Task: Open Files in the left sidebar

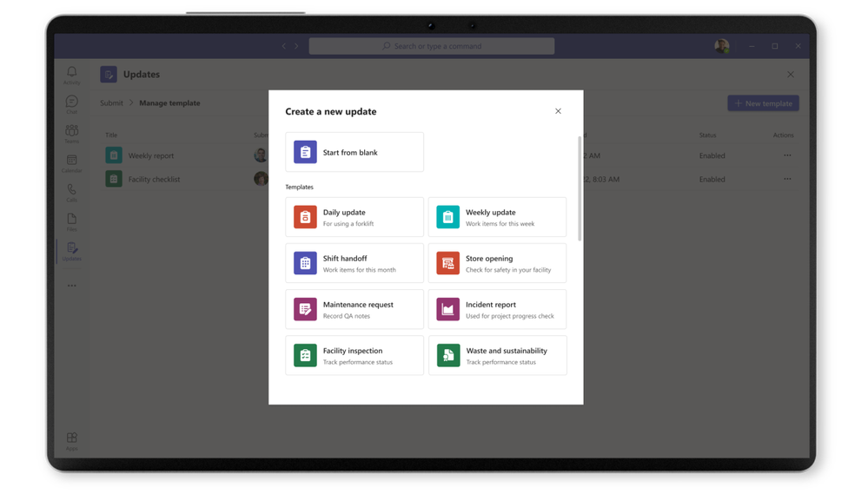Action: point(71,222)
